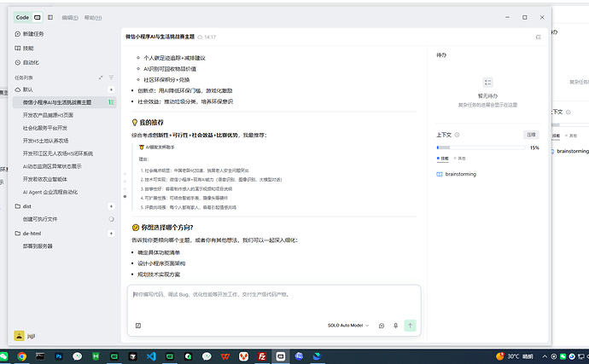
Task: Open the user profile avatar at sidebar bottom
Action: pos(19,336)
